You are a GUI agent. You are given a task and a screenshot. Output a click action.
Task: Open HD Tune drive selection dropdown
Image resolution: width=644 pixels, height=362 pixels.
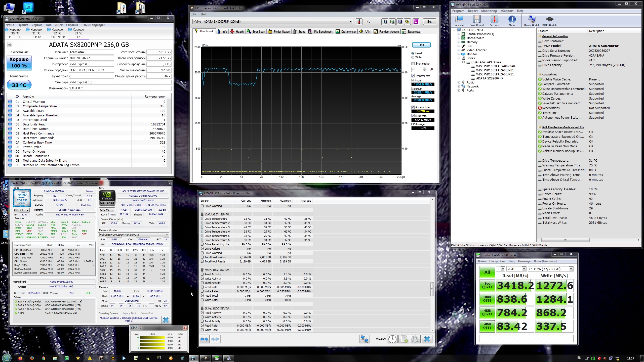[351, 22]
